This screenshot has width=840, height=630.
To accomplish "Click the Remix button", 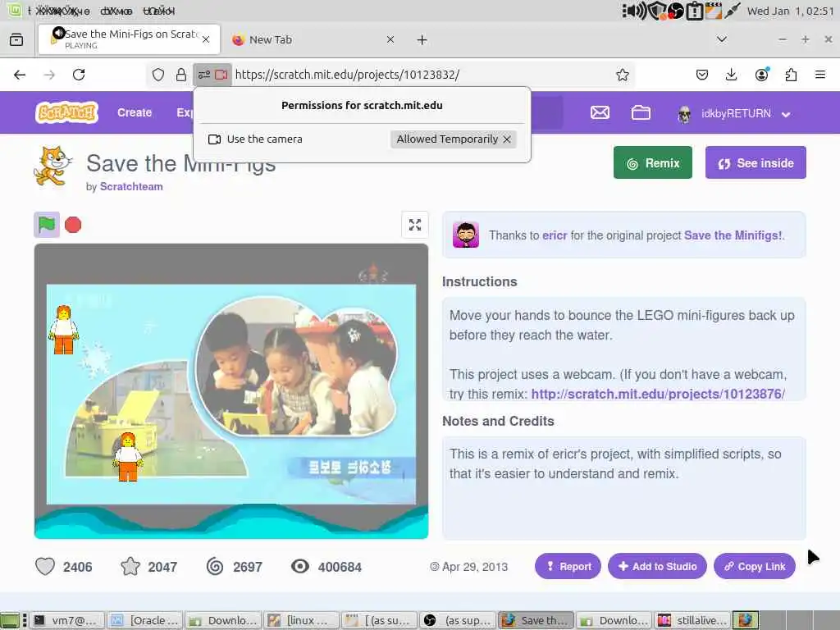I will click(652, 163).
